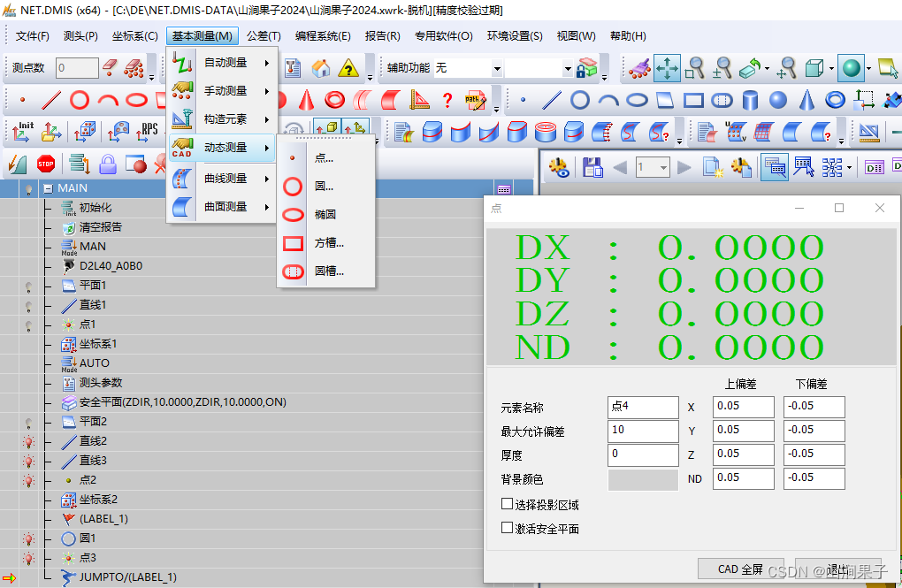Choose 圆槽... in dynamic measurement submenu
The image size is (902, 588).
click(x=325, y=271)
